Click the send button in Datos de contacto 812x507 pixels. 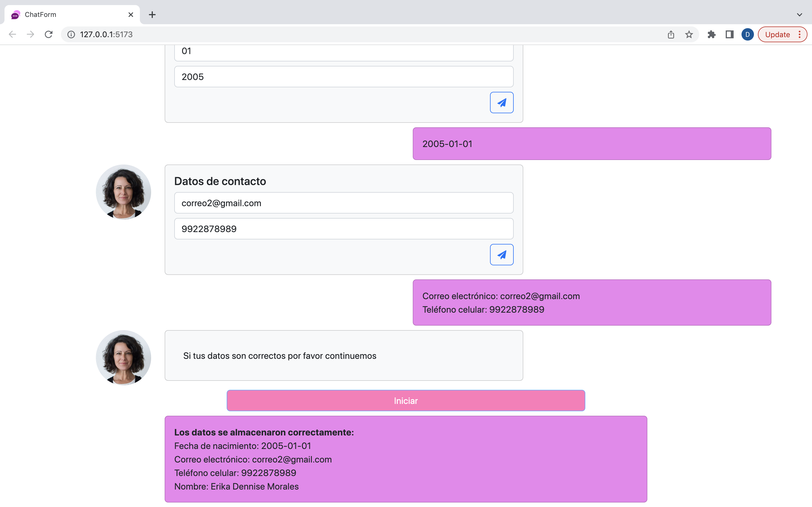501,255
